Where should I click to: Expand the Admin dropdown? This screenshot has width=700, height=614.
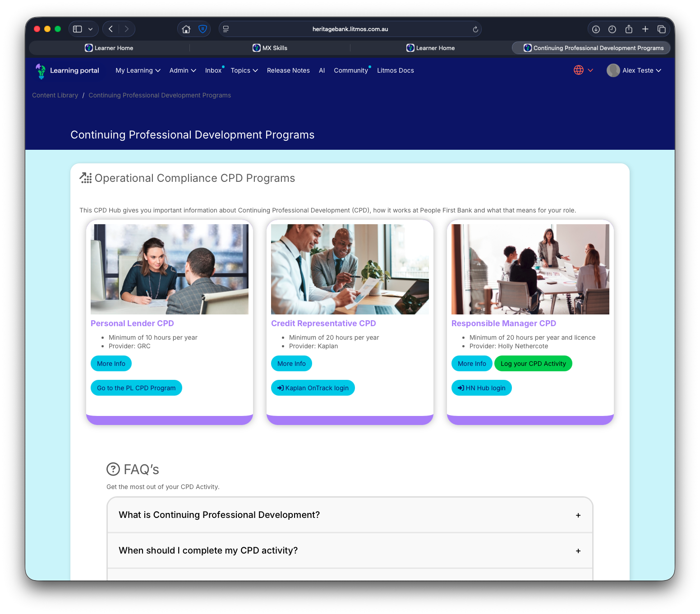click(x=182, y=70)
